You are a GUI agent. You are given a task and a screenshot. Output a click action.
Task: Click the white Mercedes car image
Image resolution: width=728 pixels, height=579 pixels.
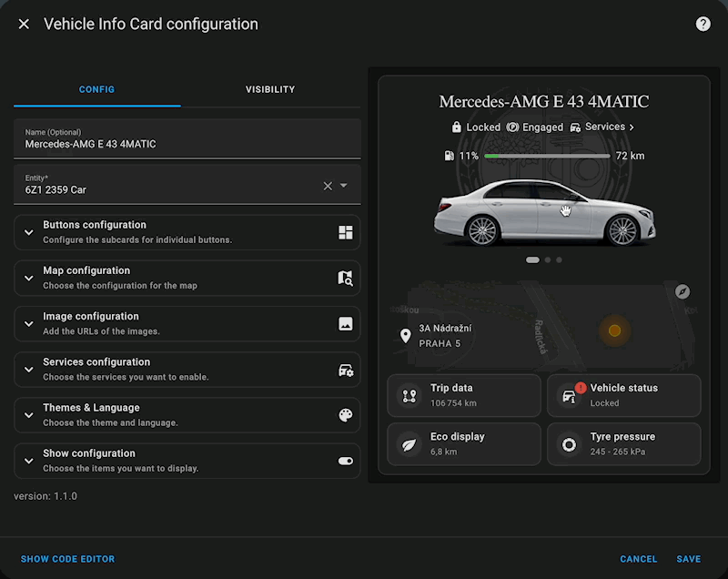click(x=544, y=212)
